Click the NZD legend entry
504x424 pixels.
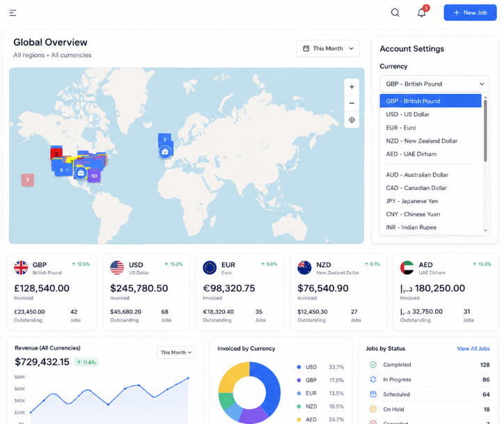pyautogui.click(x=320, y=407)
